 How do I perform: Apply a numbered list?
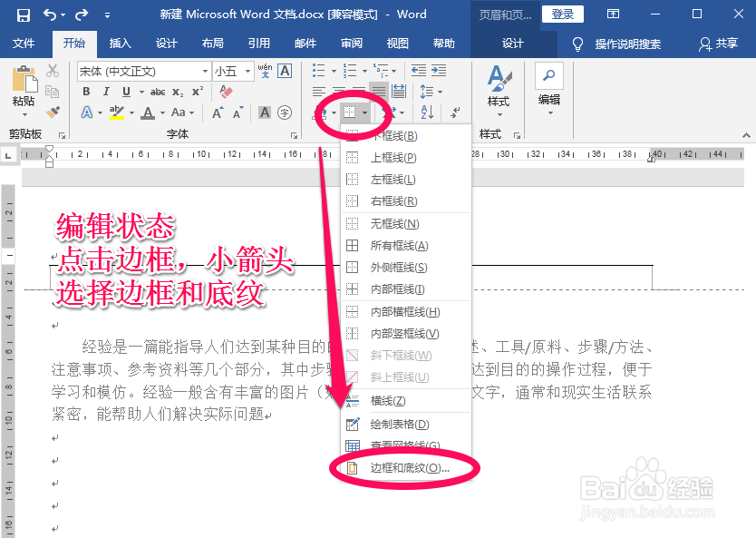pyautogui.click(x=350, y=71)
